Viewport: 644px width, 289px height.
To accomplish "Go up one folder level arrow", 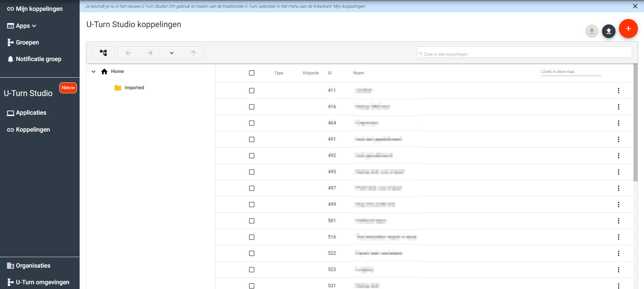I will coord(193,53).
